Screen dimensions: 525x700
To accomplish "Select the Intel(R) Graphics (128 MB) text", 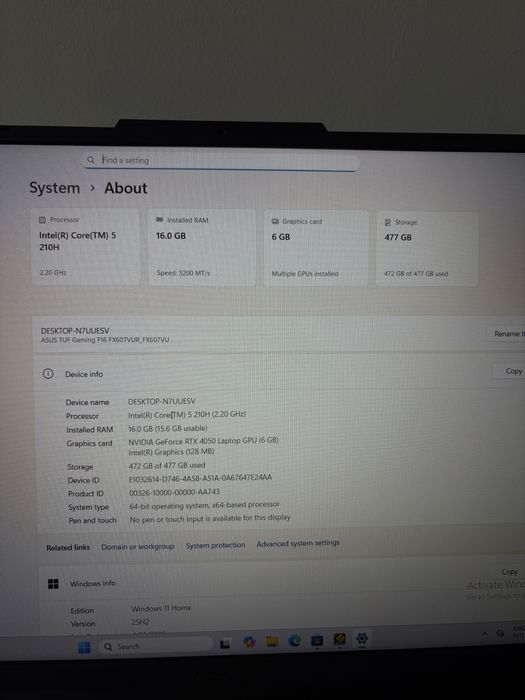I will point(171,452).
